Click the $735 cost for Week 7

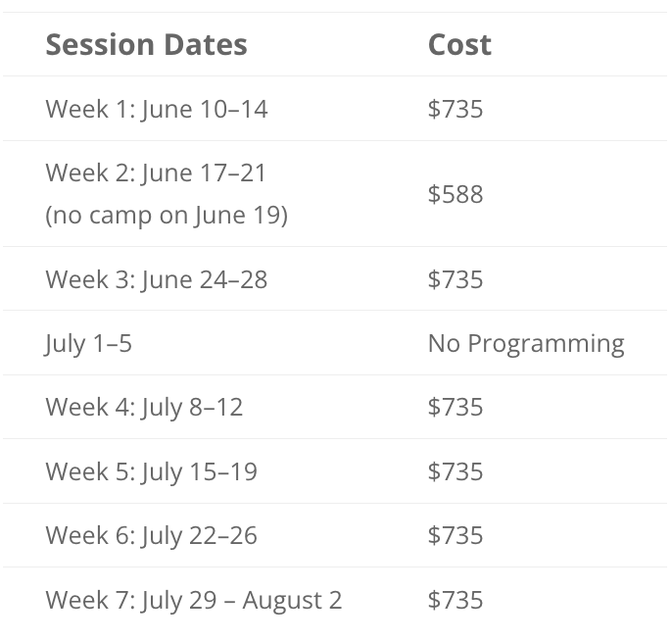(456, 600)
